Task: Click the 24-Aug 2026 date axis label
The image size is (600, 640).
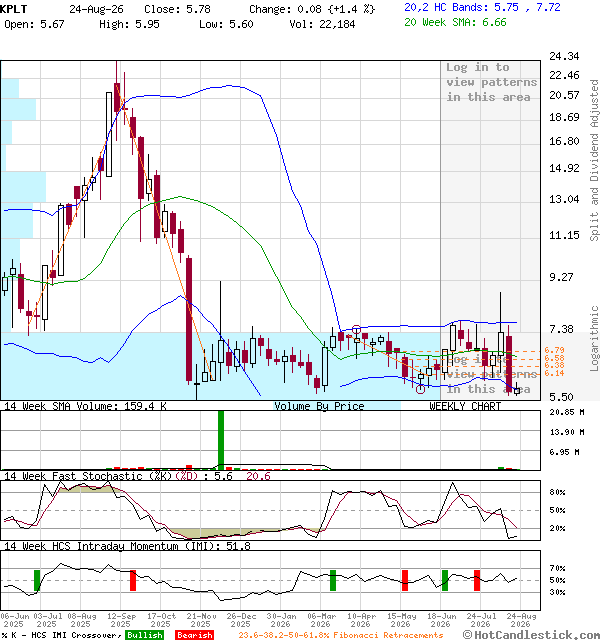Action: pyautogui.click(x=521, y=620)
